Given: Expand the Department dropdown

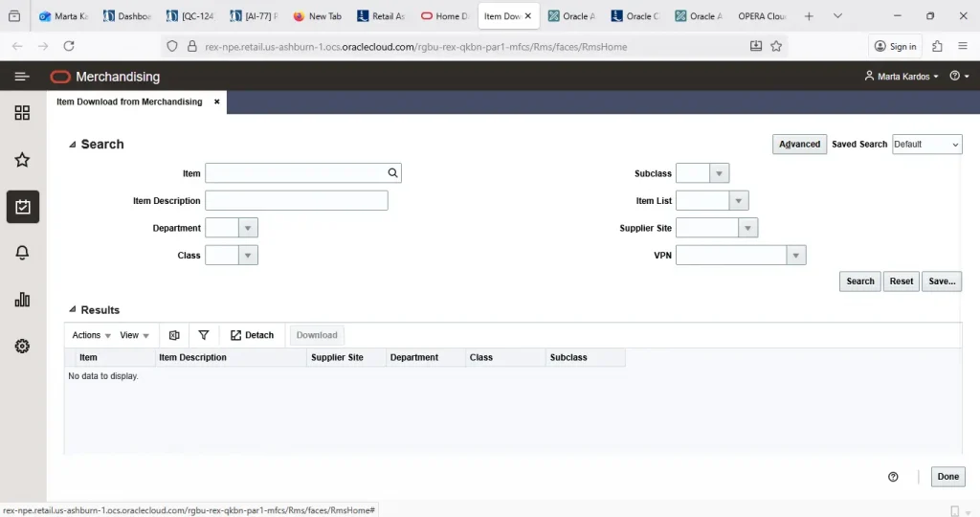Looking at the screenshot, I should pyautogui.click(x=248, y=229).
